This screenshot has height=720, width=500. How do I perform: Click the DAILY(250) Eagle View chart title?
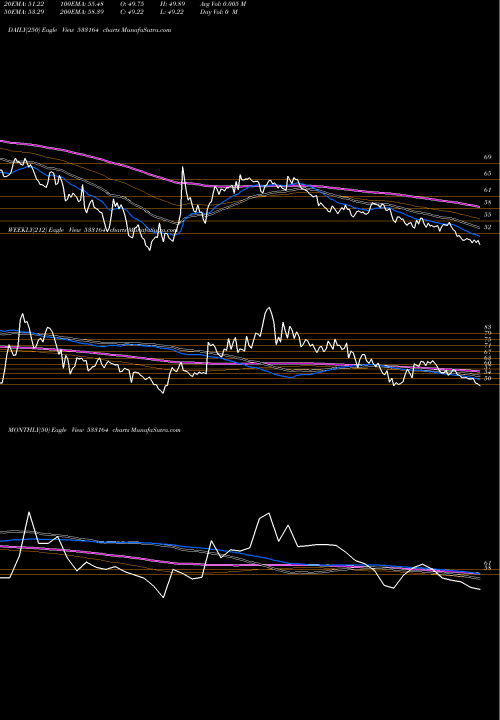pyautogui.click(x=90, y=30)
